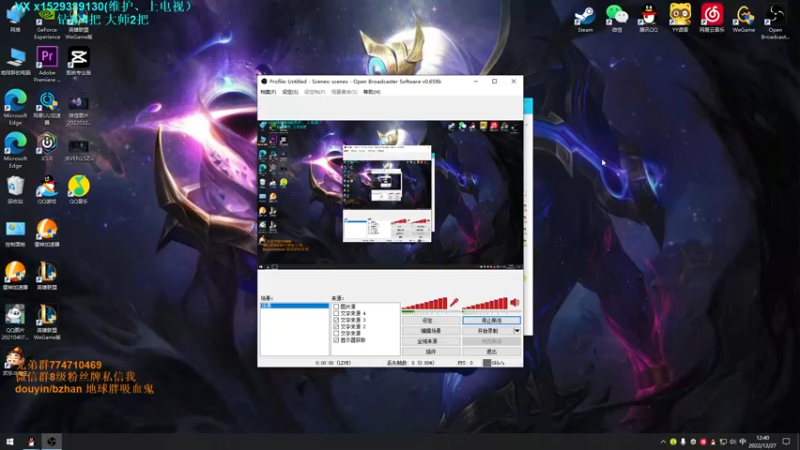Open Tencent QQ penguin desktop shortcut
Viewport: 800px width, 450px height.
pyautogui.click(x=648, y=18)
